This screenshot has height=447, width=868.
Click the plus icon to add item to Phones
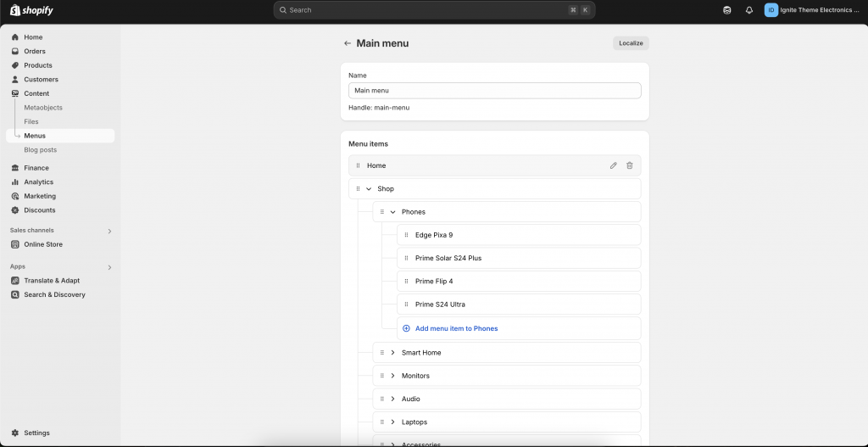(406, 328)
